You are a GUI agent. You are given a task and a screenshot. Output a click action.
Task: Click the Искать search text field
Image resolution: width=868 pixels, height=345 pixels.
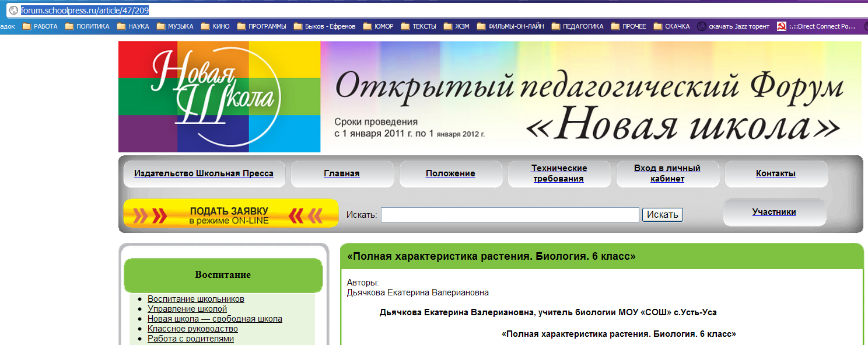(x=510, y=215)
